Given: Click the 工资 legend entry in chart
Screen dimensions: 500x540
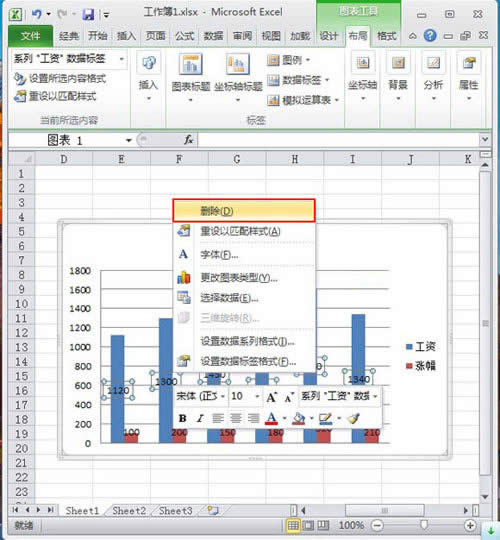Looking at the screenshot, I should tap(420, 346).
